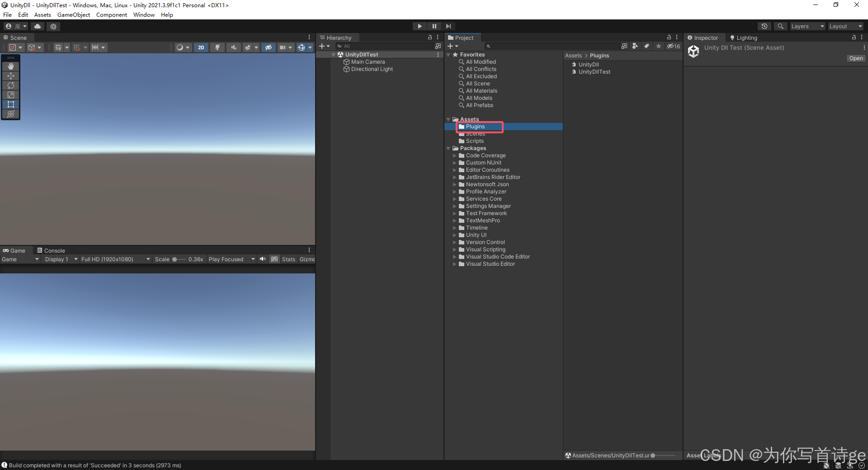Click the Pause button
Image resolution: width=868 pixels, height=470 pixels.
coord(434,26)
